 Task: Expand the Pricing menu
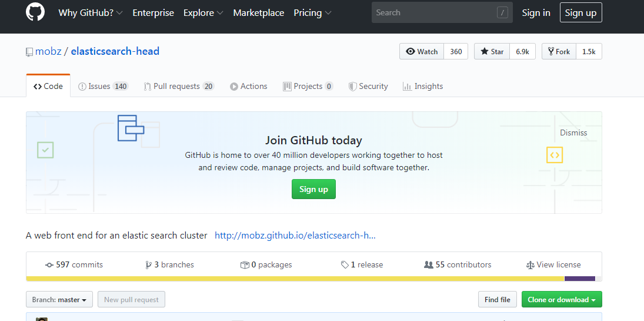(312, 13)
